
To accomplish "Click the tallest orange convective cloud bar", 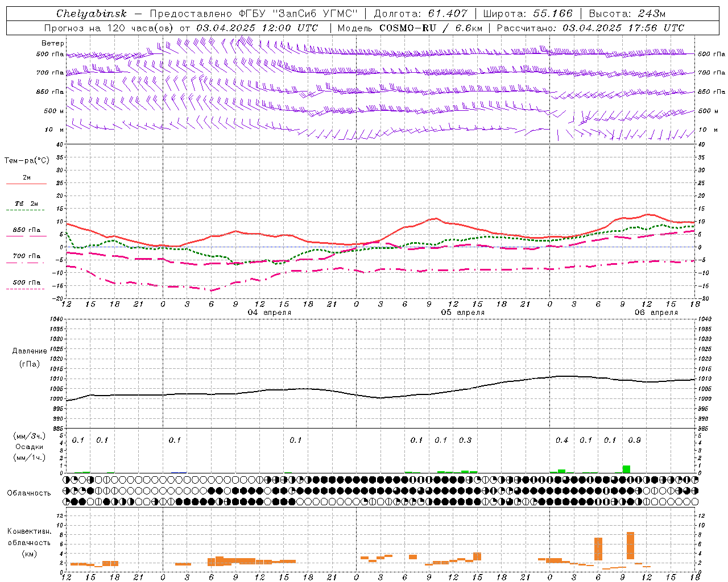I will [x=630, y=546].
